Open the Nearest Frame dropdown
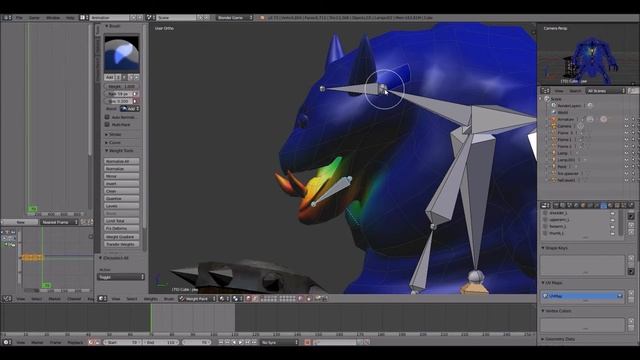This screenshot has height=360, width=640. tap(59, 222)
